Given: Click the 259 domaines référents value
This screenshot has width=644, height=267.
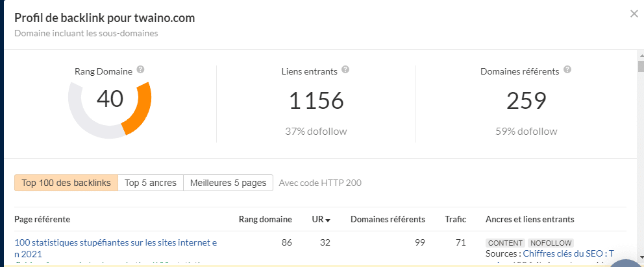Looking at the screenshot, I should 526,100.
